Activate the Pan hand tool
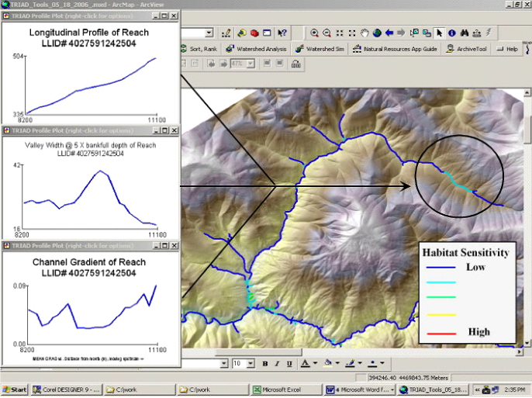This screenshot has height=398, width=532. pyautogui.click(x=364, y=33)
